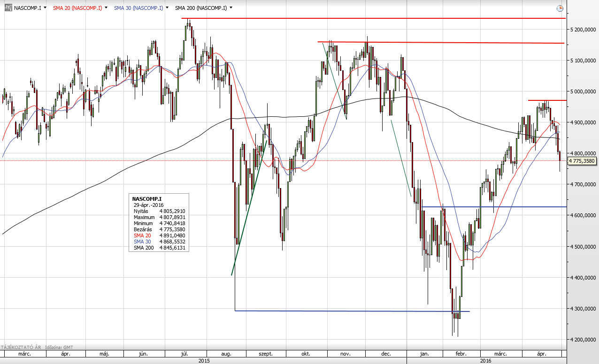
Task: Click the 4 300,0000 price axis label
Action: (x=583, y=309)
